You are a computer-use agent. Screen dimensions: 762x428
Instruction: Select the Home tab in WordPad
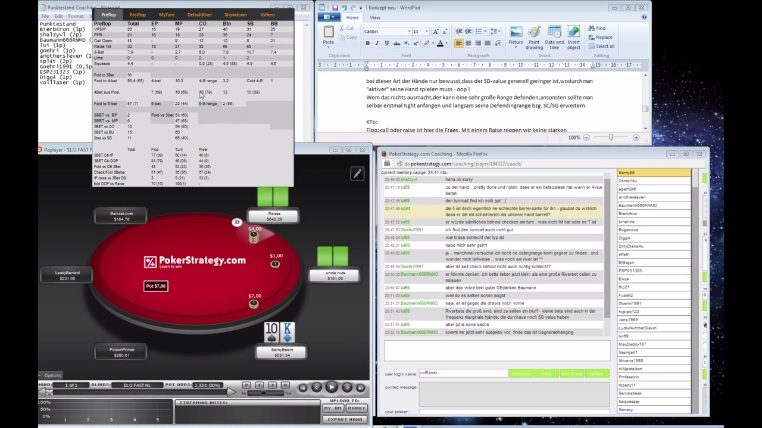(352, 17)
